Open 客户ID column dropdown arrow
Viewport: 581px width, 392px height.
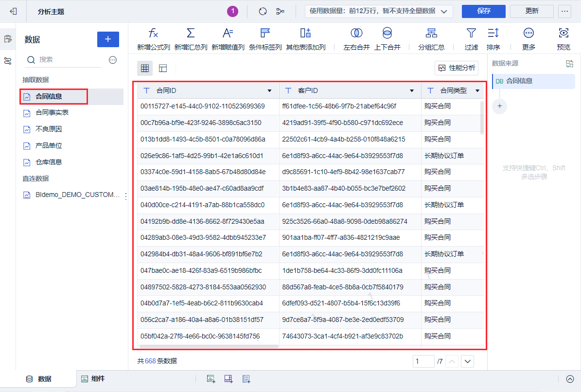412,91
